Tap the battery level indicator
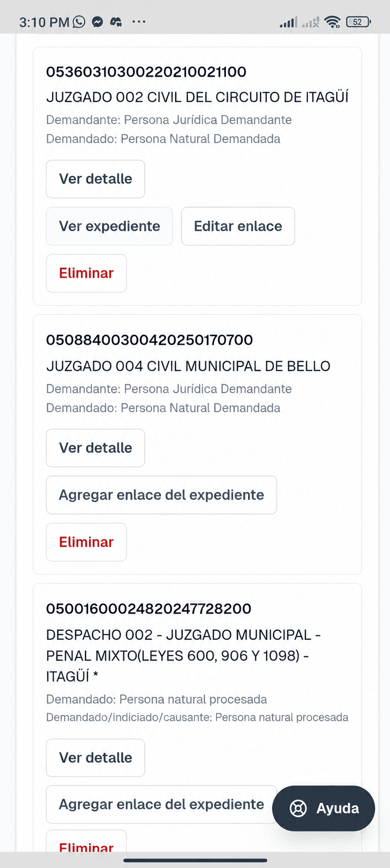 (358, 22)
